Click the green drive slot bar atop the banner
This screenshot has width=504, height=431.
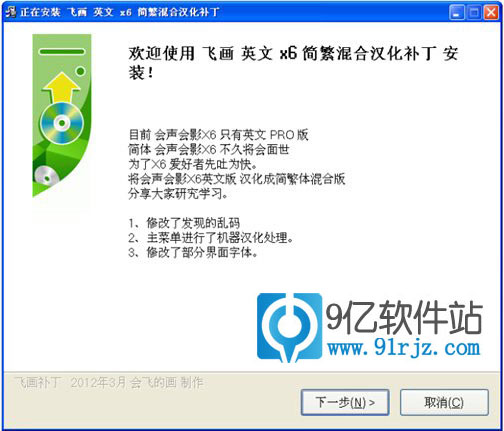pos(62,52)
